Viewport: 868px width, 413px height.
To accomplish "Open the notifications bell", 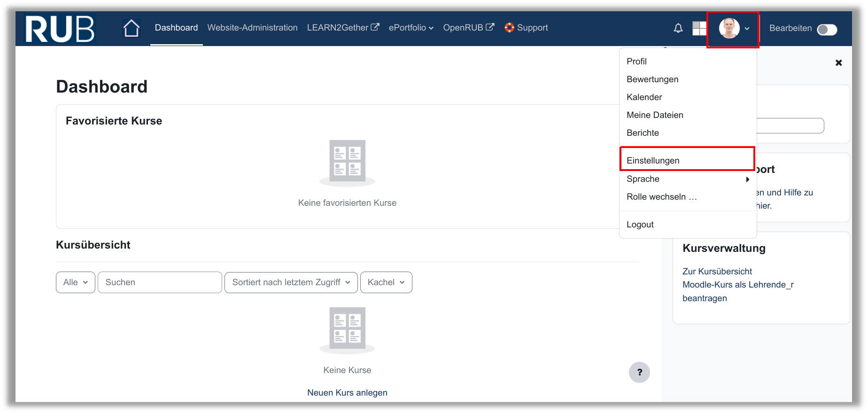I will pyautogui.click(x=678, y=28).
